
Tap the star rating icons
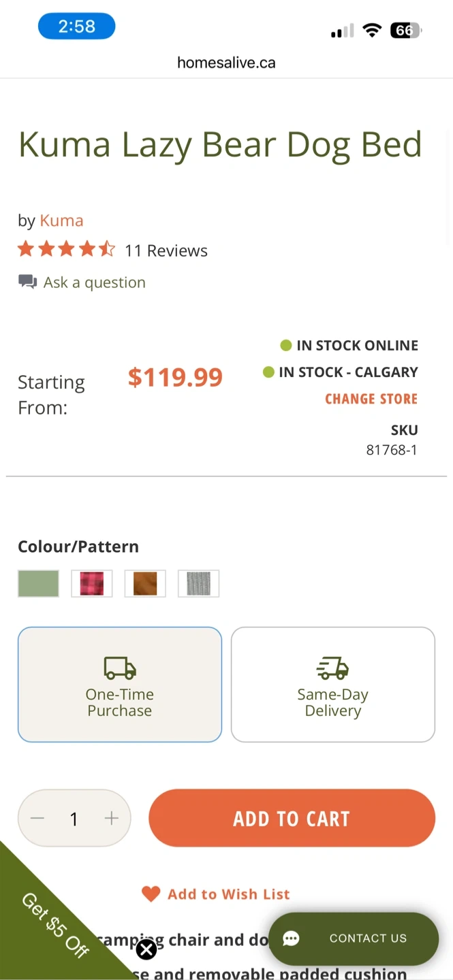(x=66, y=250)
